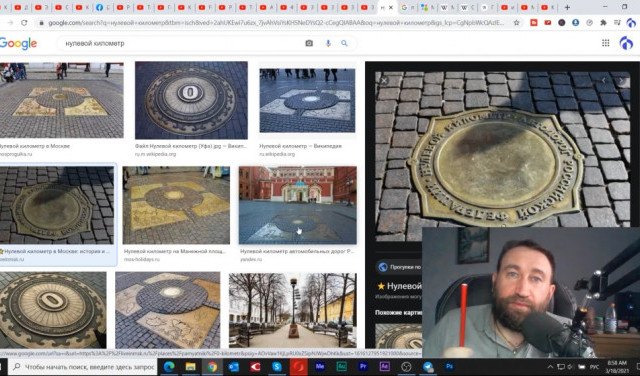Click the search by image camera icon
Image resolution: width=640 pixels, height=376 pixels.
[x=309, y=43]
